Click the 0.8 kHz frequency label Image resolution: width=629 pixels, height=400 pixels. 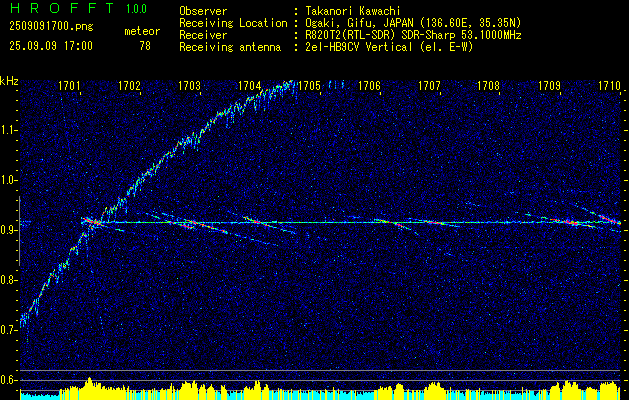tap(9, 280)
